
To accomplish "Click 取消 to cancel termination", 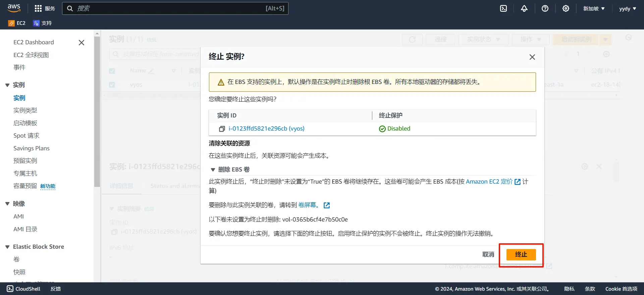I will point(488,255).
